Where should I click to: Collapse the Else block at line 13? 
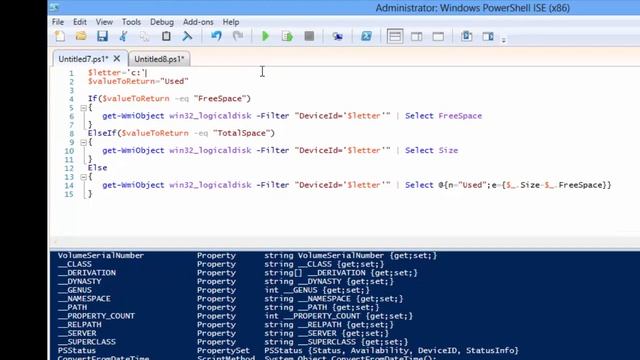pos(83,177)
